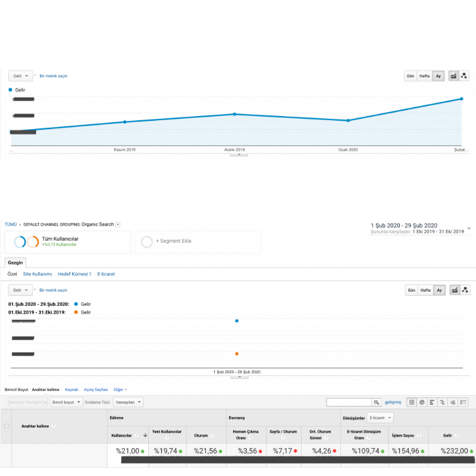476x476 pixels.
Task: Open help icon next to Anahtar kelime
Action: (54, 426)
